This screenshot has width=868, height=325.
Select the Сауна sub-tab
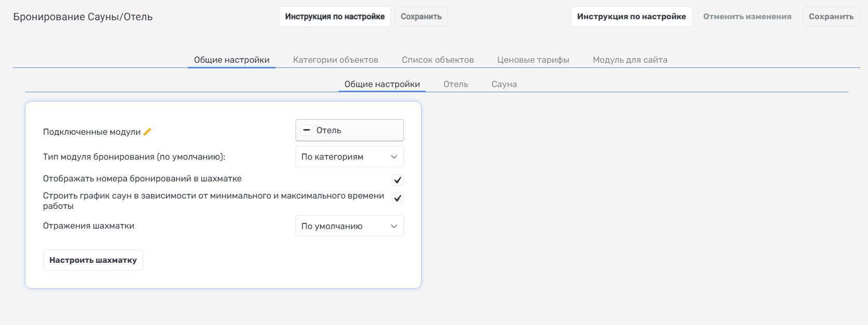[504, 84]
